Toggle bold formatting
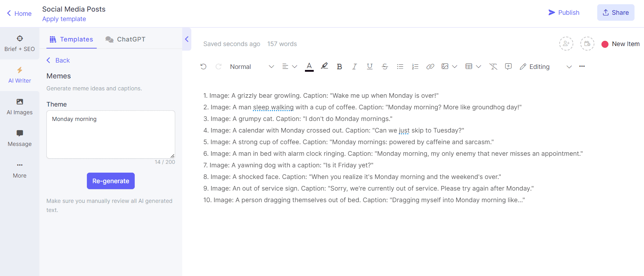The height and width of the screenshot is (276, 644). [x=339, y=66]
